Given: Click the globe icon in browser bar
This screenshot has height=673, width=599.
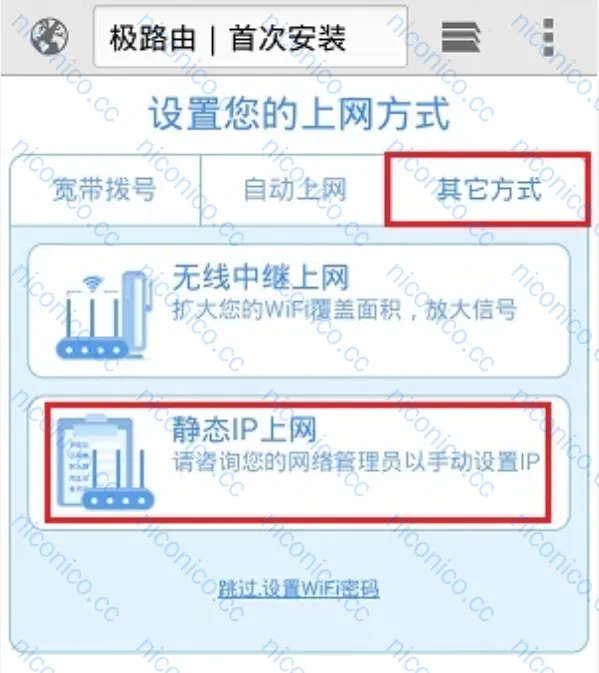Looking at the screenshot, I should coord(49,36).
